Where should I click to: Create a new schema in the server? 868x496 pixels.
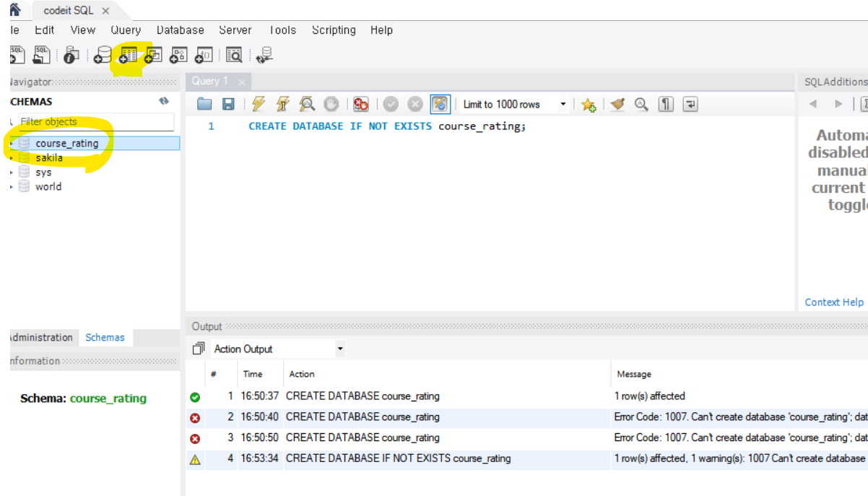(x=103, y=55)
